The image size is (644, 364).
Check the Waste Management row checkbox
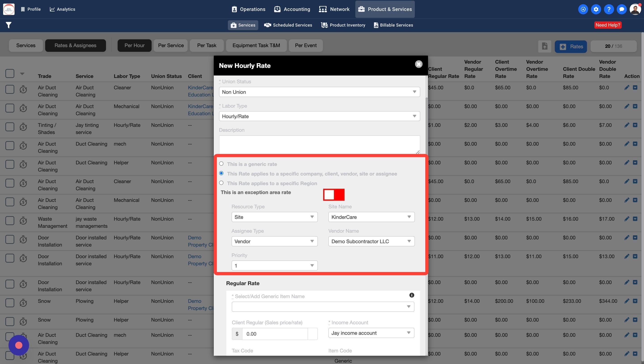pos(10,221)
